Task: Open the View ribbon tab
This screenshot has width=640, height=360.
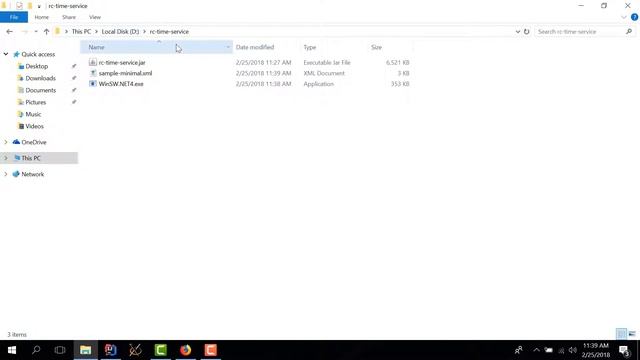Action: [x=95, y=17]
